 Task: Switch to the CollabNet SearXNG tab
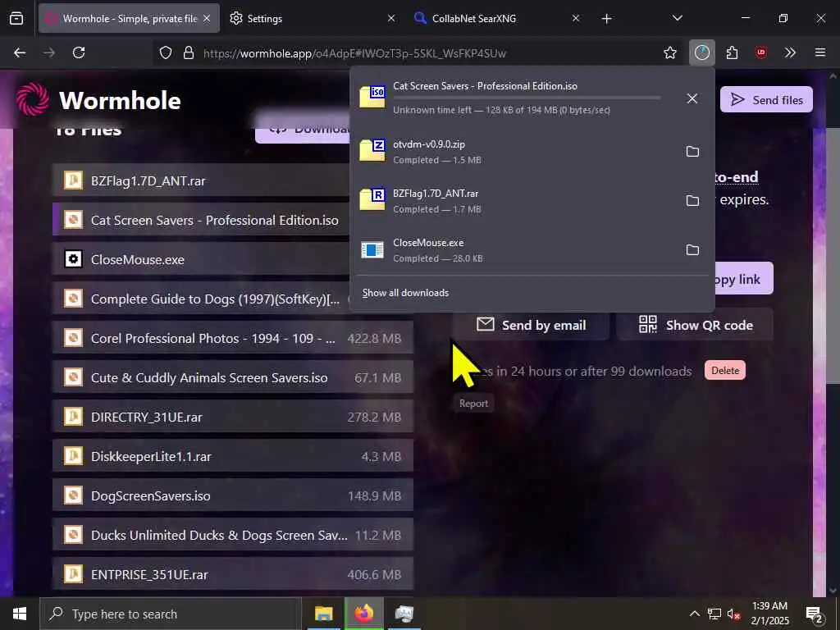pos(496,18)
